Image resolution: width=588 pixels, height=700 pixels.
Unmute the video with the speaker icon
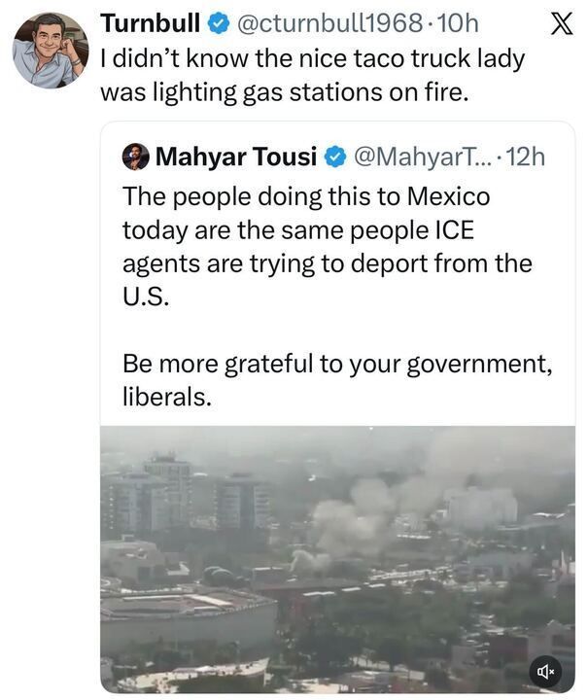[545, 670]
